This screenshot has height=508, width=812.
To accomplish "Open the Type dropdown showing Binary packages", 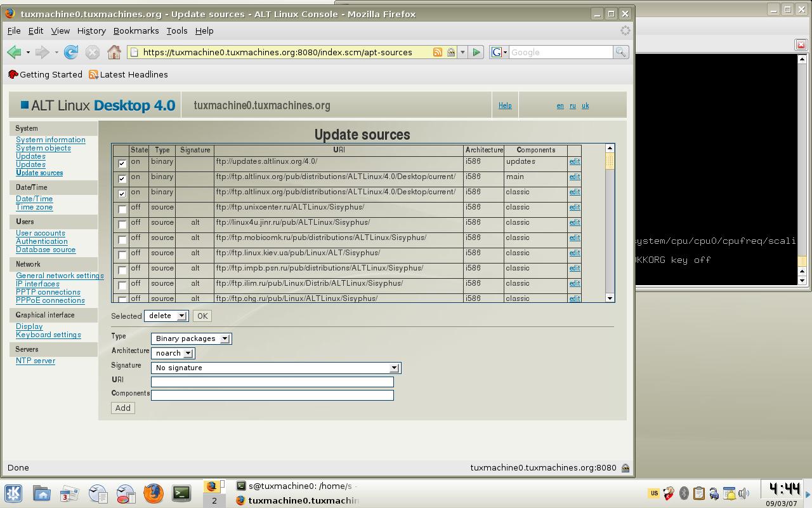I will (191, 338).
